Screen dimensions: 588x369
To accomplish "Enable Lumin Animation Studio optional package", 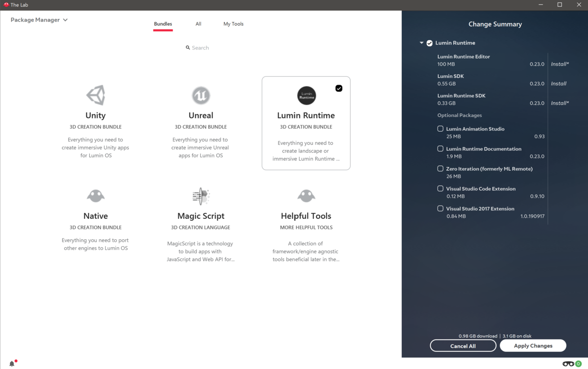I will pyautogui.click(x=440, y=129).
